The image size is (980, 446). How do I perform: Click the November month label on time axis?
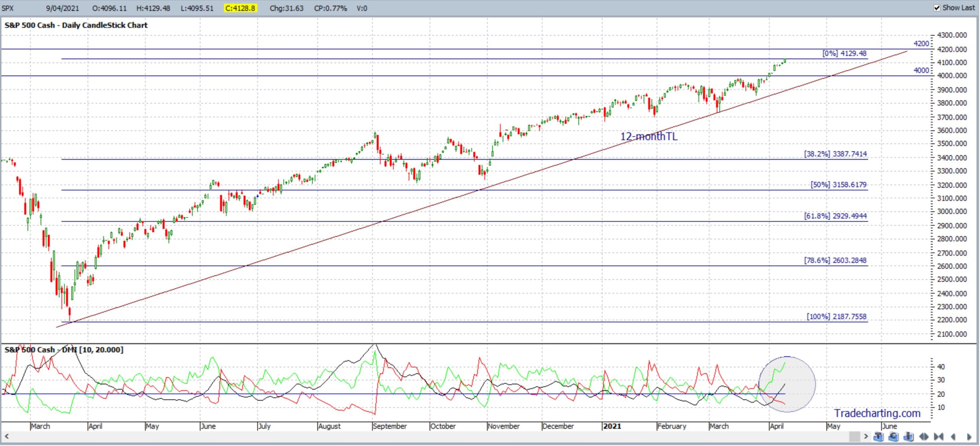pyautogui.click(x=504, y=426)
